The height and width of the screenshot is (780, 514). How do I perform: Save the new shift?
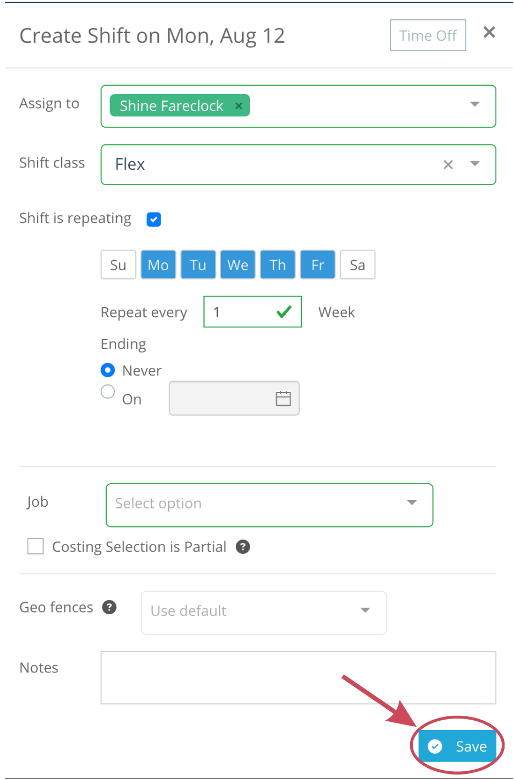(x=457, y=746)
